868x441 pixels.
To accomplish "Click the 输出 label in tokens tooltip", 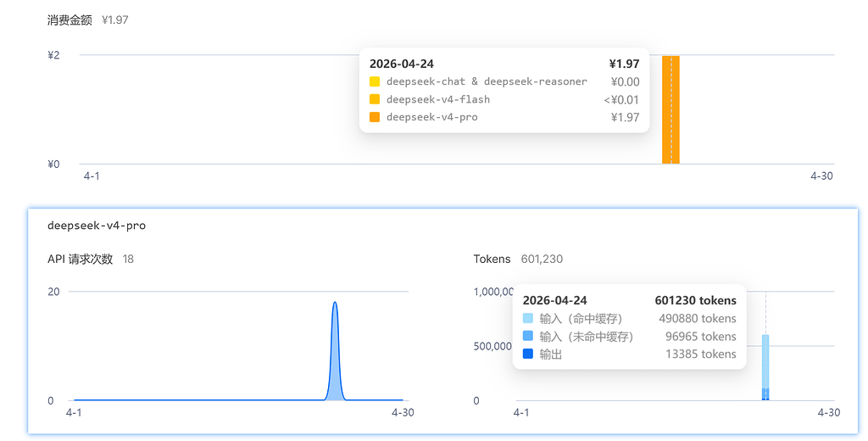I will tap(551, 354).
